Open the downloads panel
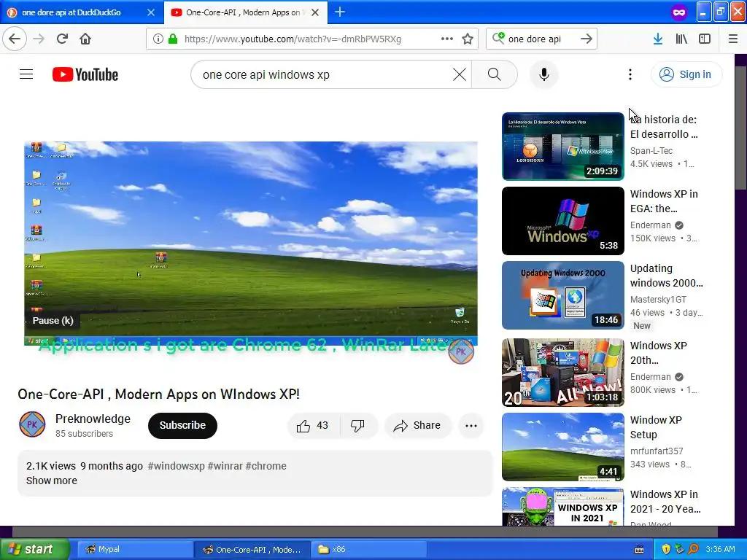Viewport: 747px width, 560px height. (658, 39)
